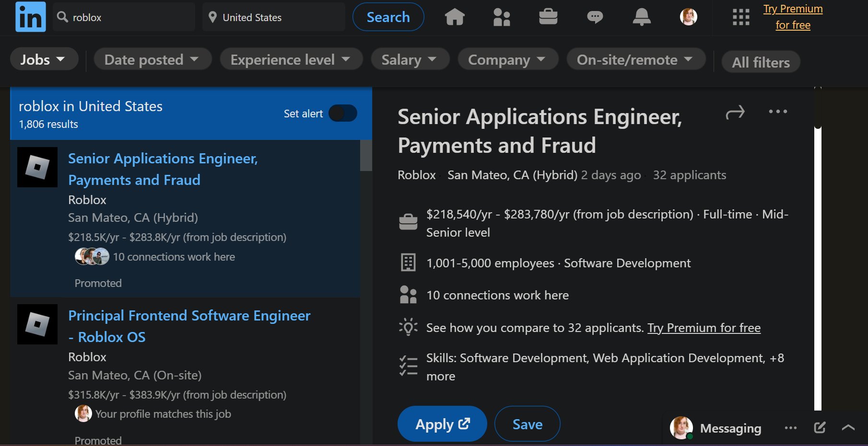Open Senior Applications Engineer job listing title

163,169
